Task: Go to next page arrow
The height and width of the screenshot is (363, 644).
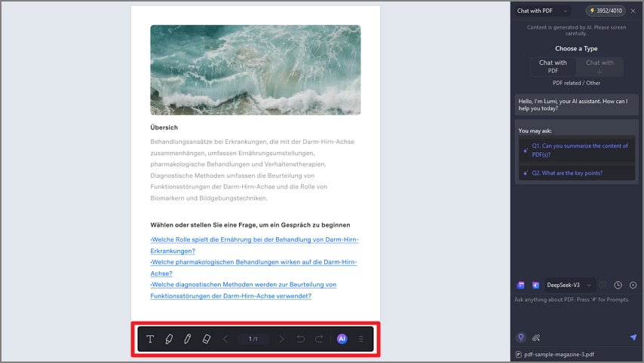Action: click(x=281, y=339)
